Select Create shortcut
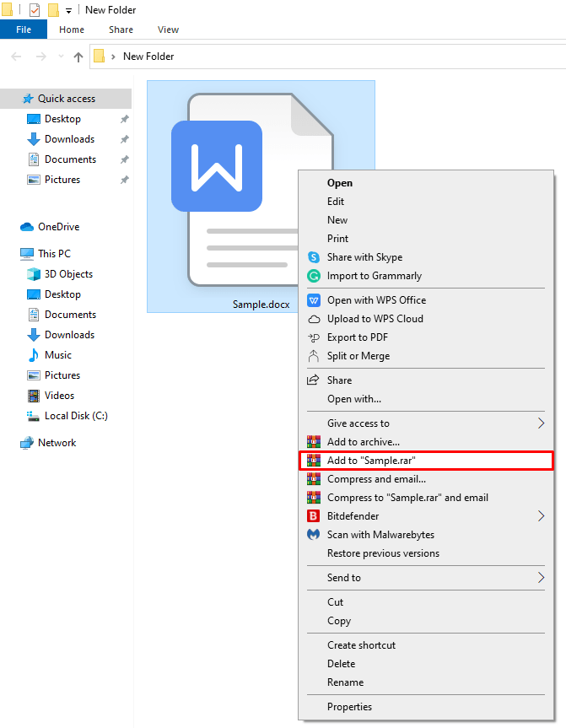This screenshot has width=566, height=728. (x=426, y=645)
